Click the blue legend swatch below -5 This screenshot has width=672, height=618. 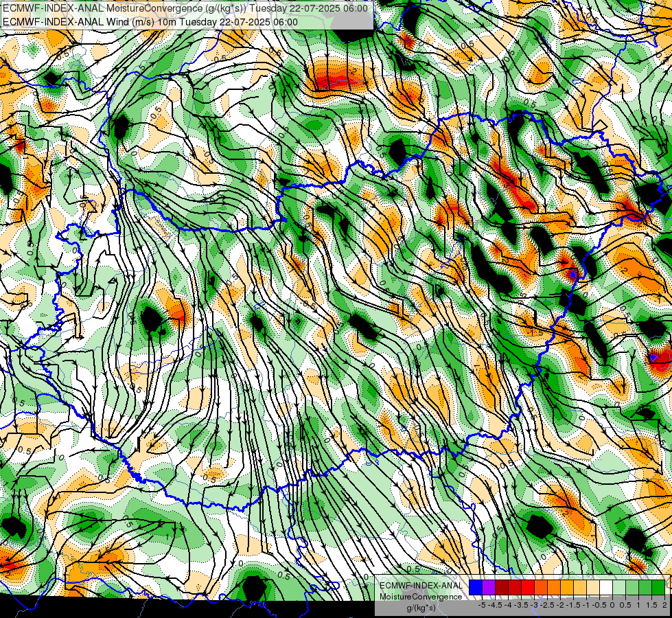[x=476, y=588]
